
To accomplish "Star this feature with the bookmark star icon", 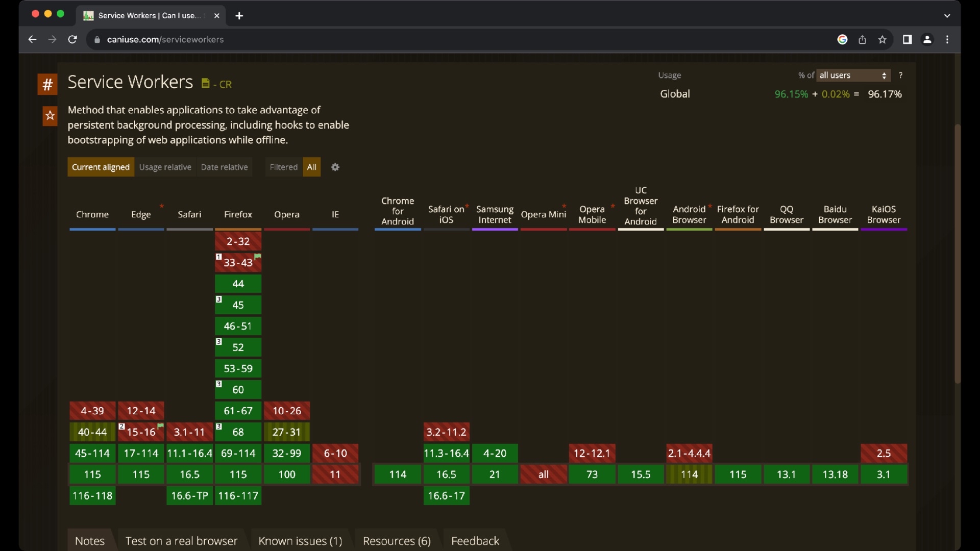I will [50, 116].
